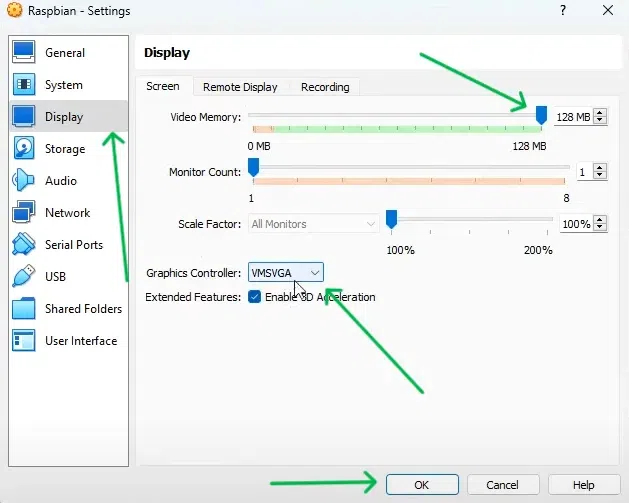Screen dimensions: 629x503
Task: Open Network adapter settings icon
Action: click(25, 213)
